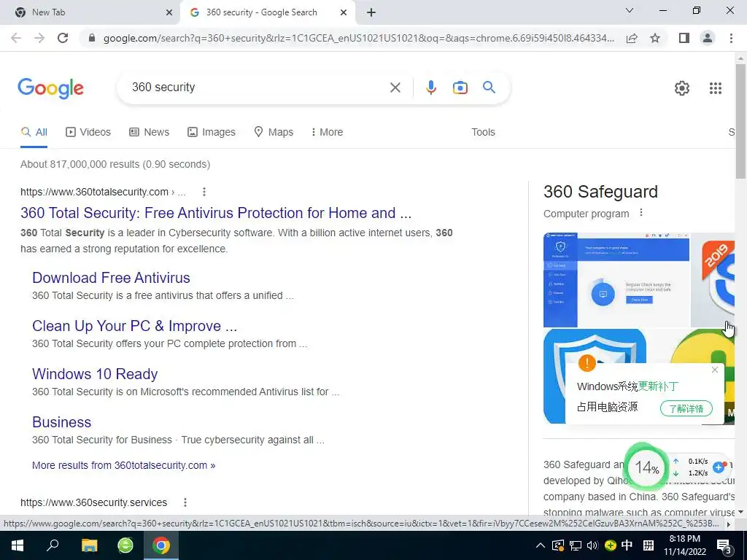Clear the search box with the X
Viewport: 747px width, 560px height.
coord(395,87)
